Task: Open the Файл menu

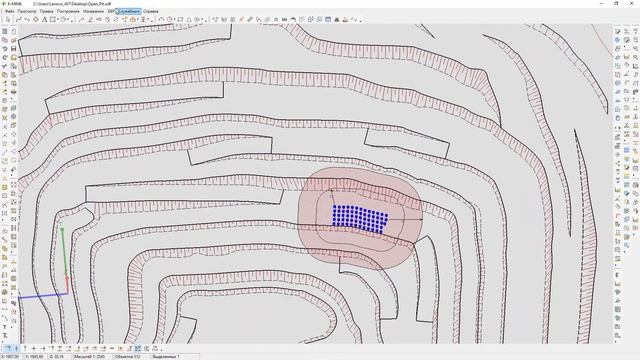Action: tap(9, 11)
